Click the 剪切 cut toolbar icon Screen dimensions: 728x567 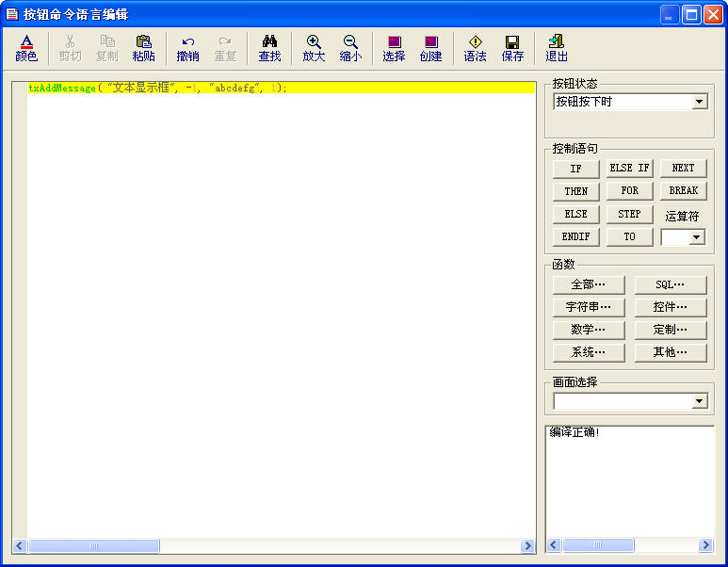tap(70, 48)
